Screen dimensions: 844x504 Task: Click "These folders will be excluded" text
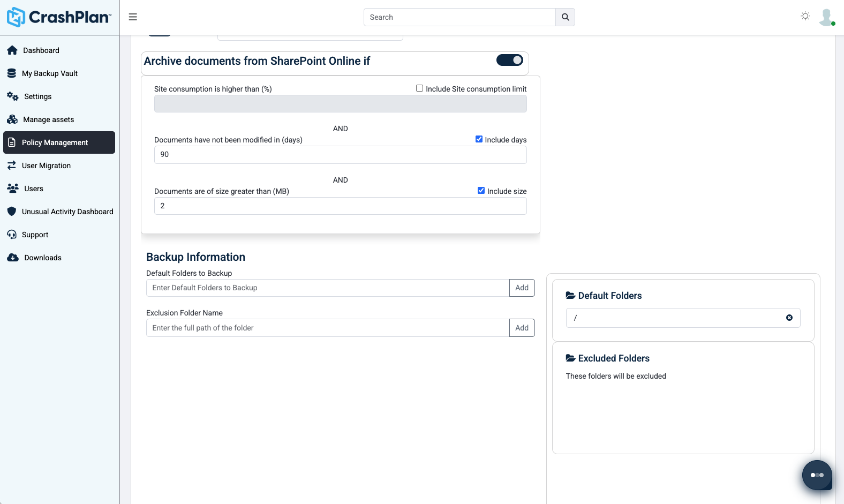[616, 376]
